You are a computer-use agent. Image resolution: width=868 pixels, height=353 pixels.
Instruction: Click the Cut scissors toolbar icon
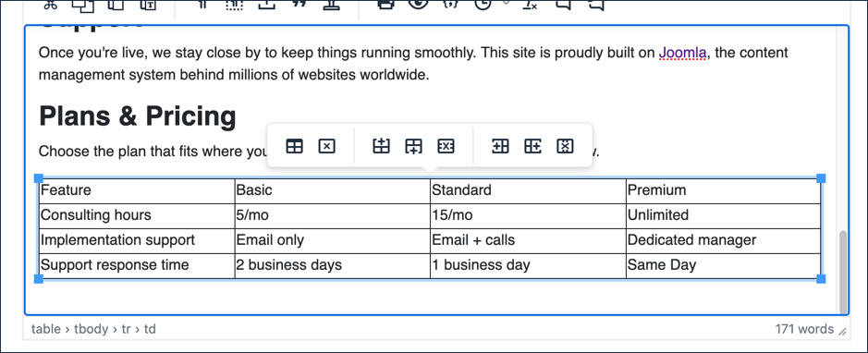(50, 5)
